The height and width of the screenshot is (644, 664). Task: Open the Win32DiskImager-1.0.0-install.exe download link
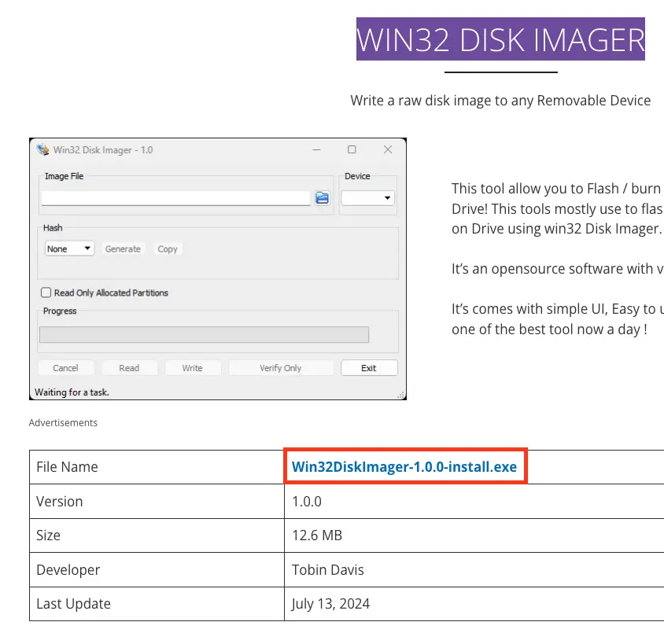coord(404,466)
